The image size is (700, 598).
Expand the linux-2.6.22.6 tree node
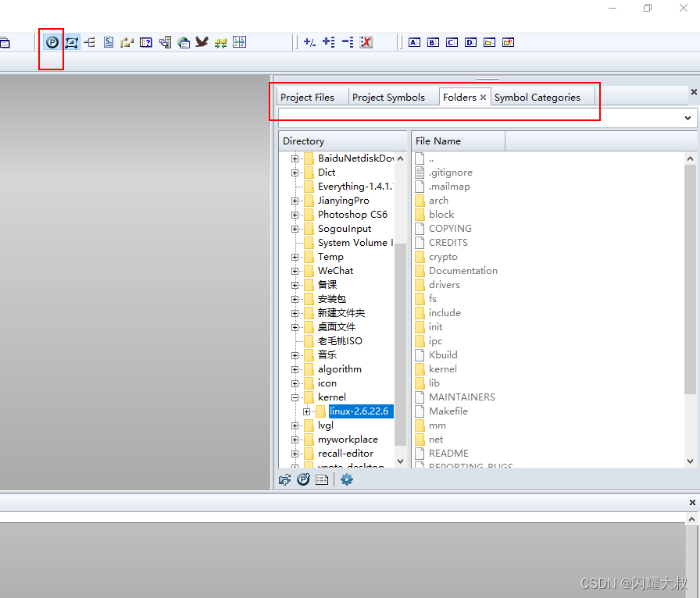coord(307,411)
